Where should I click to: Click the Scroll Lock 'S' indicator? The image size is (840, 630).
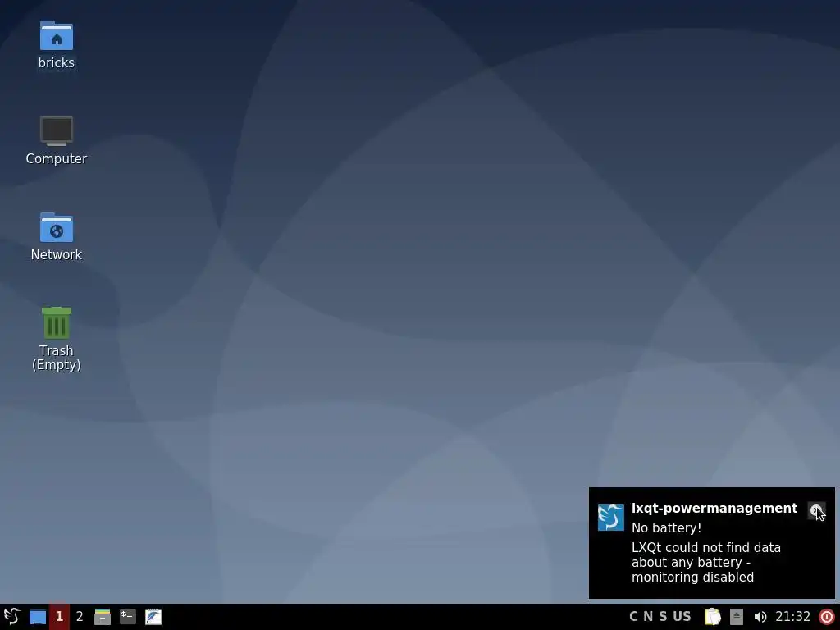pyautogui.click(x=663, y=617)
